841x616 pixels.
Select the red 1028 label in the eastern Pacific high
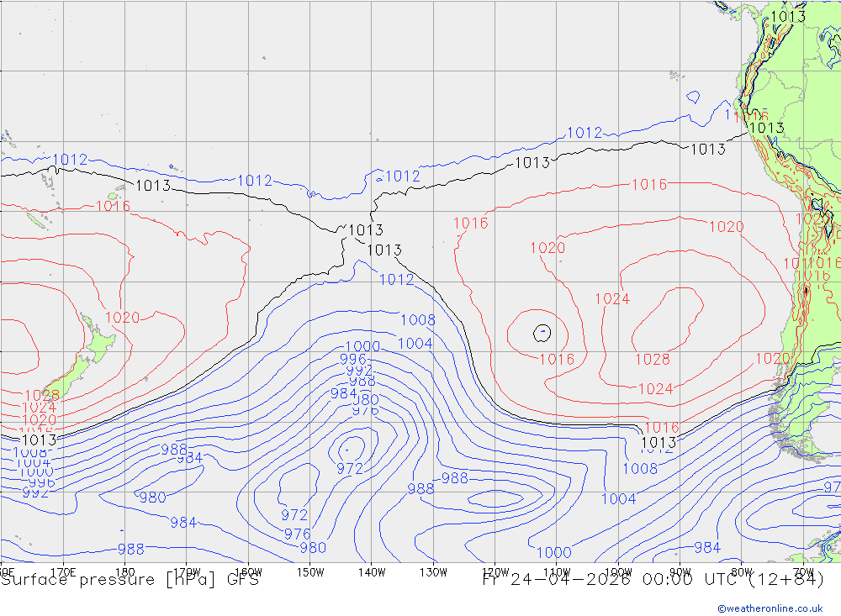tap(653, 359)
